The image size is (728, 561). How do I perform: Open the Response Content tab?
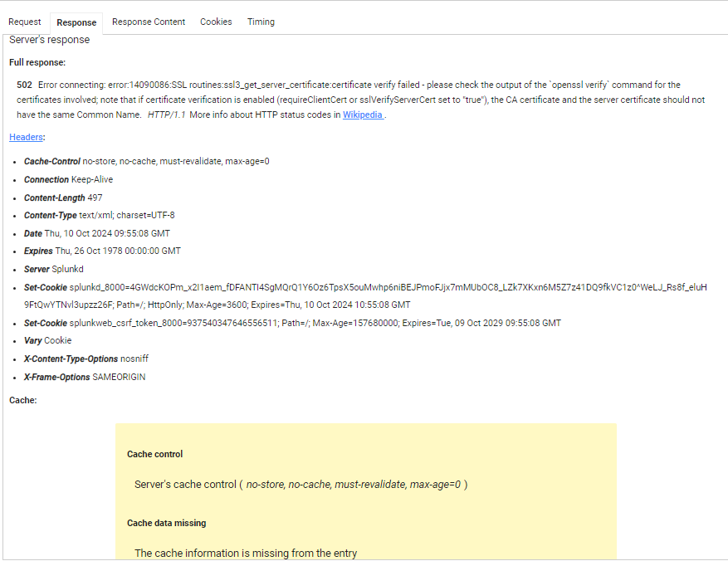tap(149, 22)
